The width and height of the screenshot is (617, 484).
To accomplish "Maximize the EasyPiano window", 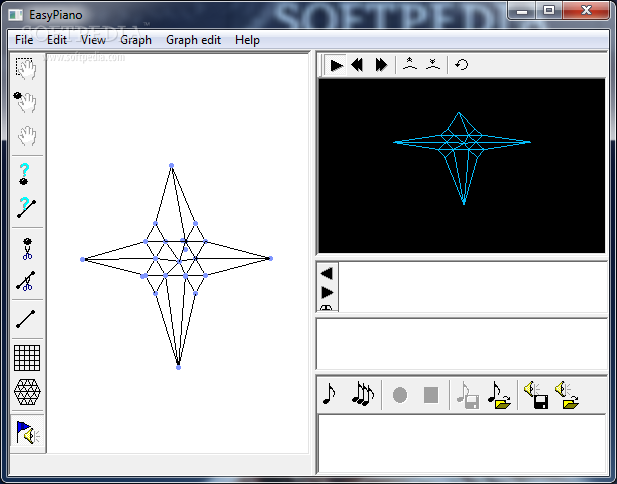I will click(x=549, y=11).
